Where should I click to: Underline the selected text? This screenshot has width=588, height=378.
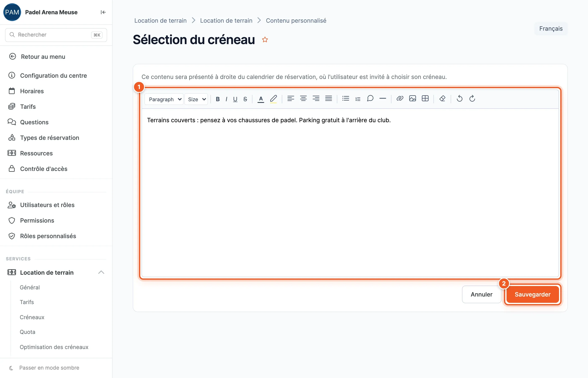(235, 99)
